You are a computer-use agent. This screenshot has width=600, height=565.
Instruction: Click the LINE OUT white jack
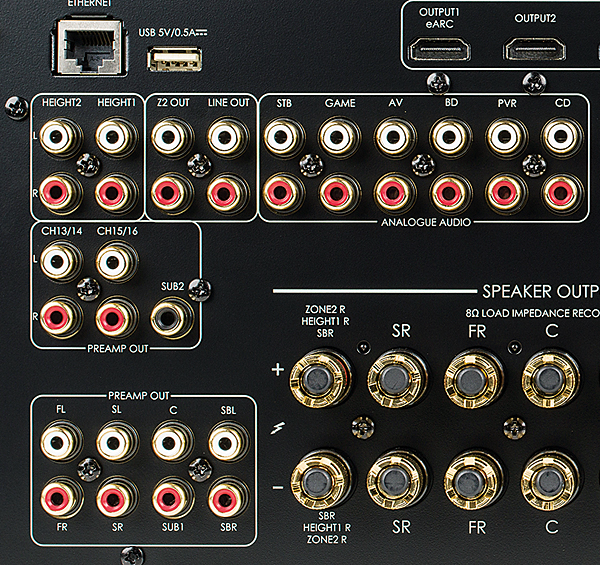tap(228, 137)
